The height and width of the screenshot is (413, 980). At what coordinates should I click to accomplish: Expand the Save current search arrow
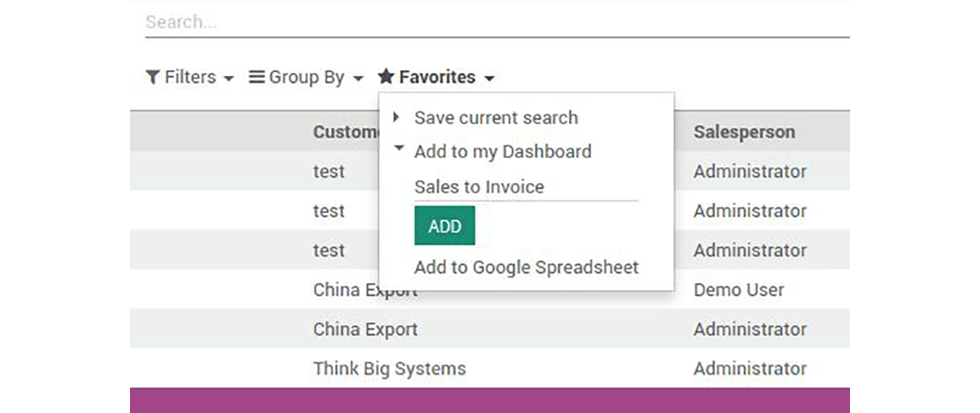click(396, 117)
